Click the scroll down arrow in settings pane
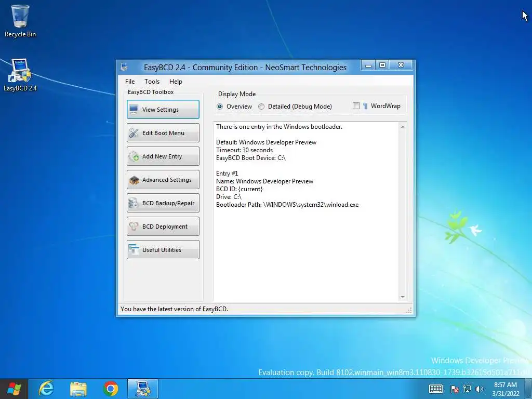 (x=403, y=297)
